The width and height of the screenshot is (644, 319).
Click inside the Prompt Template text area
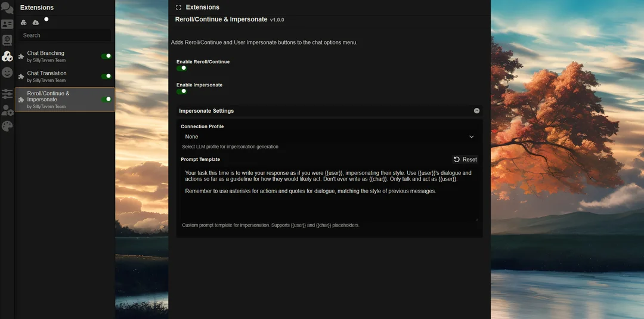[x=329, y=193]
